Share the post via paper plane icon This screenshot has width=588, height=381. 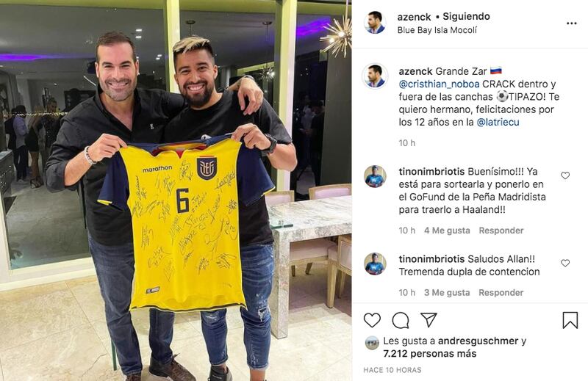429,320
